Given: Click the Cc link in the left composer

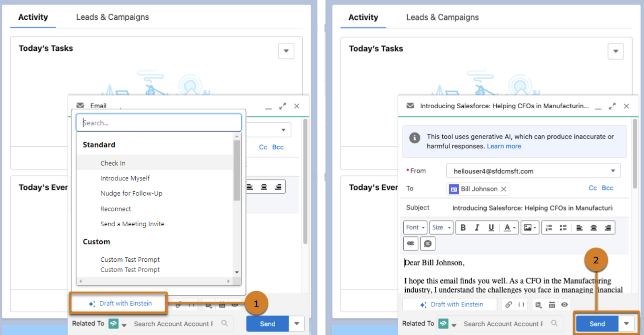Looking at the screenshot, I should click(x=263, y=147).
